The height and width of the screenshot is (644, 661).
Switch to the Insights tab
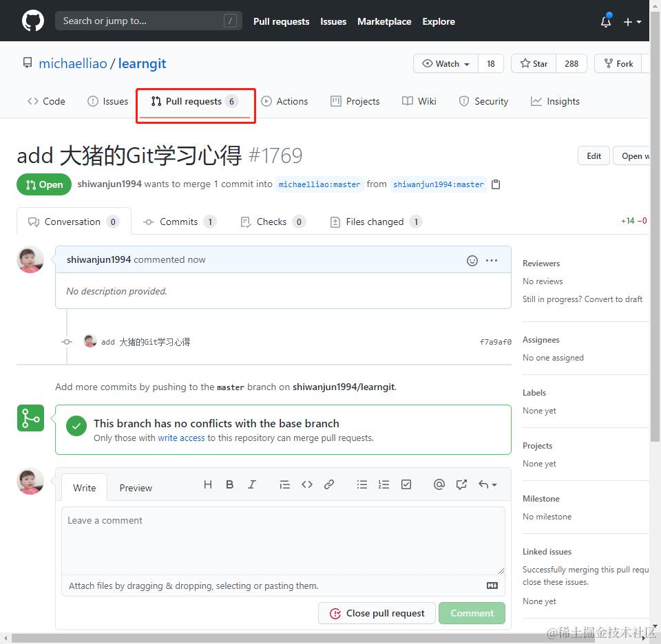point(555,101)
